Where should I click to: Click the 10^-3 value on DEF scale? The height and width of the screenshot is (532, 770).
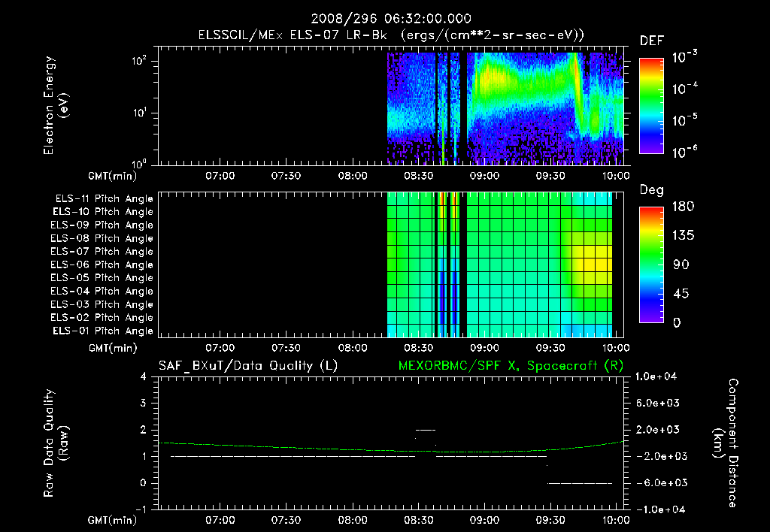pyautogui.click(x=684, y=57)
